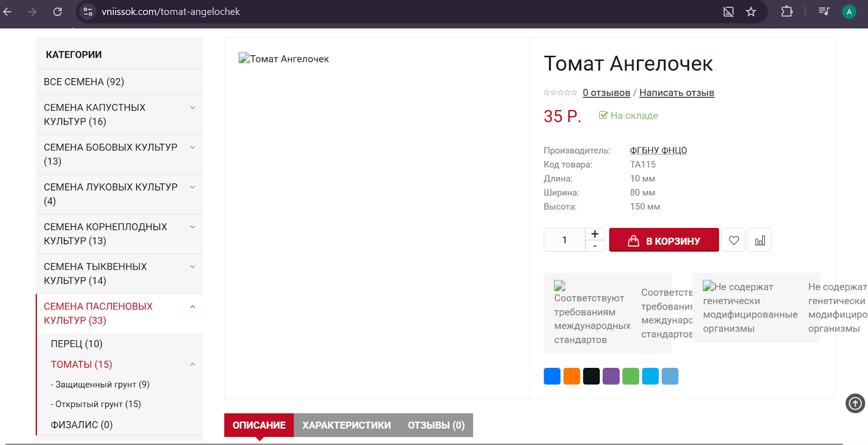Open browser extensions puzzle icon

coord(787,12)
